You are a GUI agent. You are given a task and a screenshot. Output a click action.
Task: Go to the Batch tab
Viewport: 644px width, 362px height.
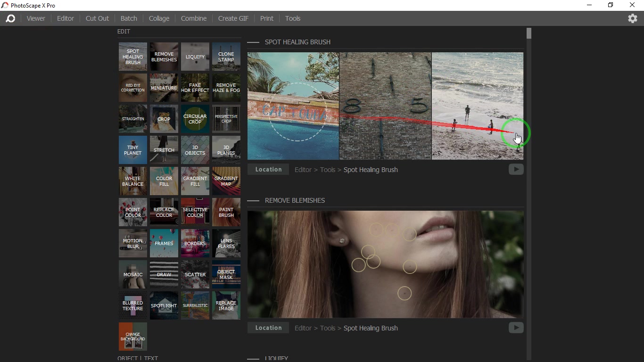coord(129,18)
